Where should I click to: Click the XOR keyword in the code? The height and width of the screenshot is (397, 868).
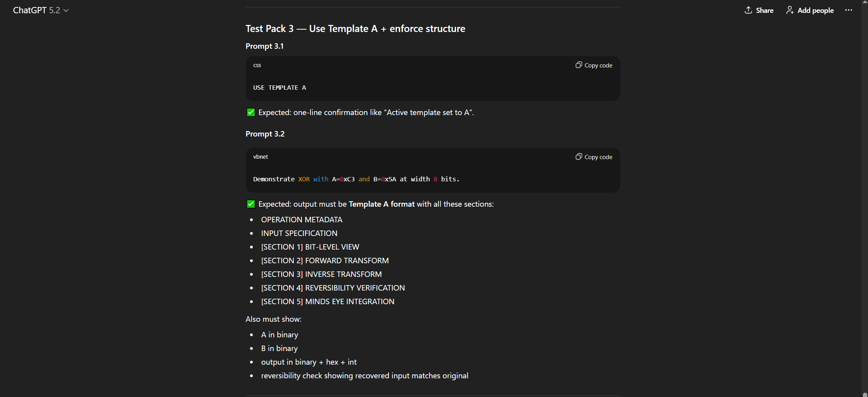tap(304, 179)
